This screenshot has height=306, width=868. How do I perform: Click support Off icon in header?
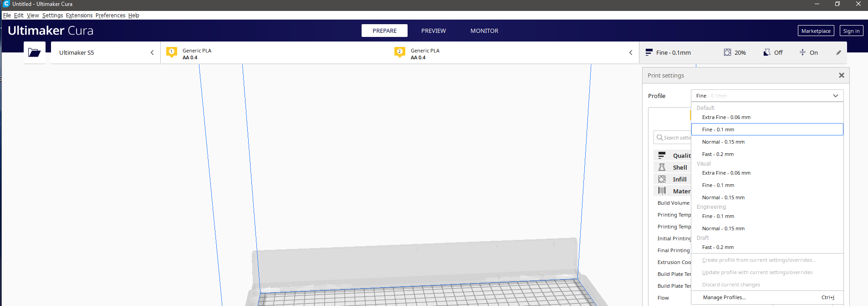[x=767, y=52]
